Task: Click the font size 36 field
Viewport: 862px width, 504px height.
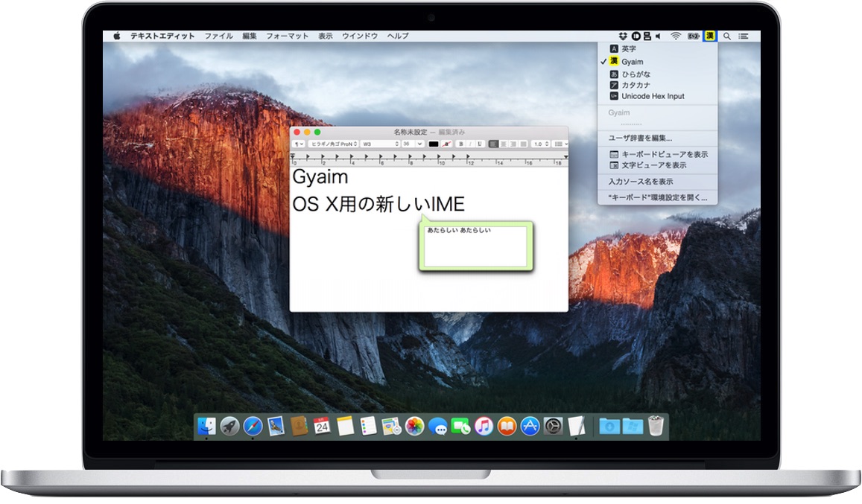Action: 408,144
